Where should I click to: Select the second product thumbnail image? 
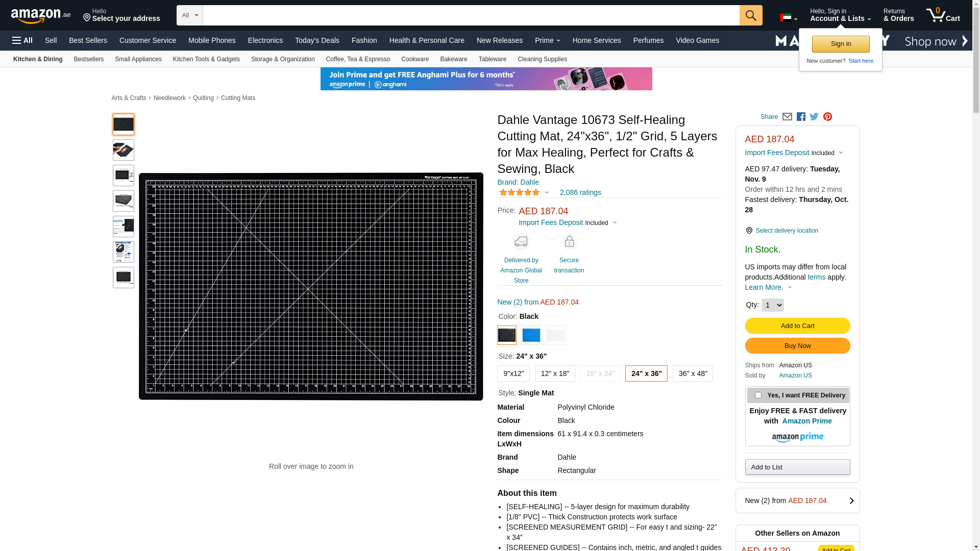click(124, 150)
